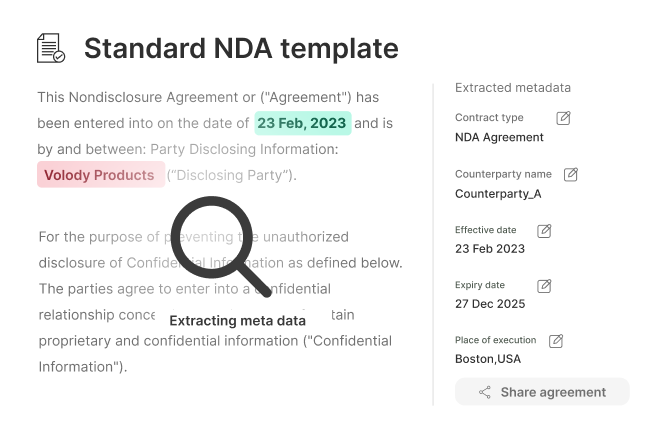Click the Disclosing Party text

point(231,175)
